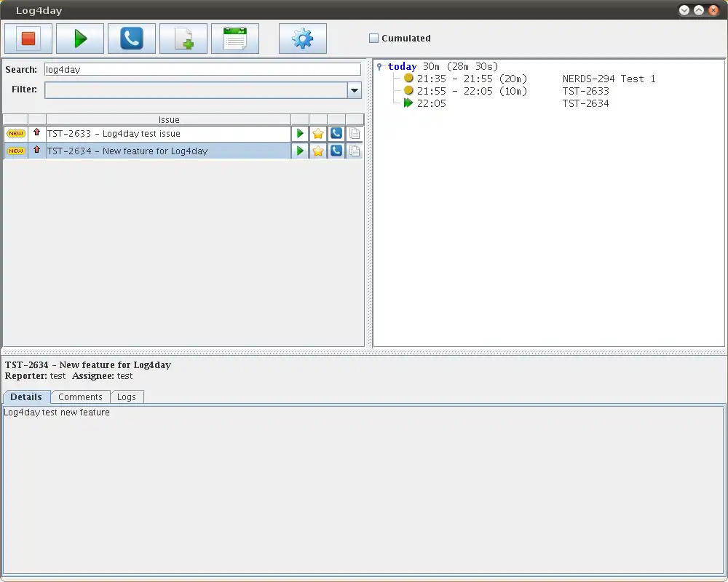This screenshot has width=728, height=582.
Task: Start tracking TST-2633 with its play icon
Action: coord(300,134)
